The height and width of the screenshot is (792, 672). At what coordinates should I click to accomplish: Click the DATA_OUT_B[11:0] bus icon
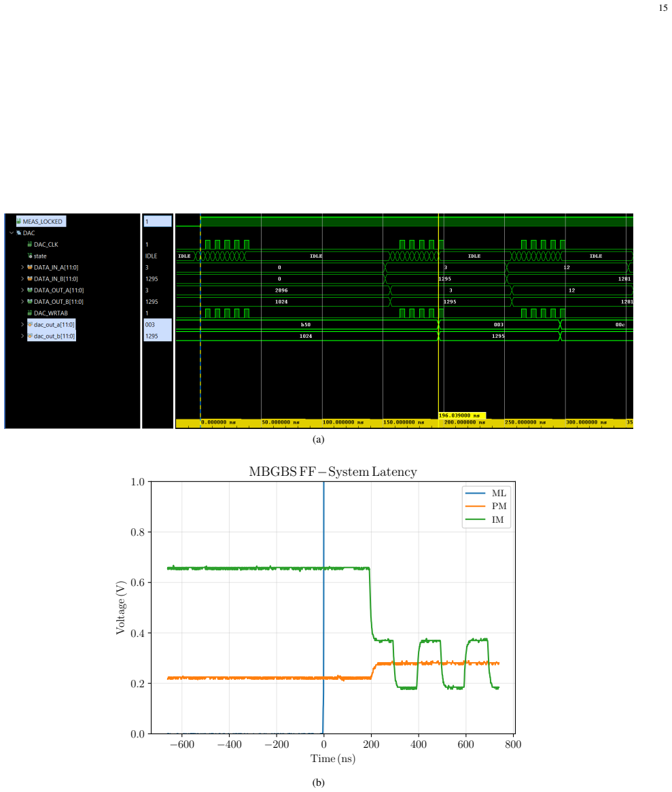point(30,302)
